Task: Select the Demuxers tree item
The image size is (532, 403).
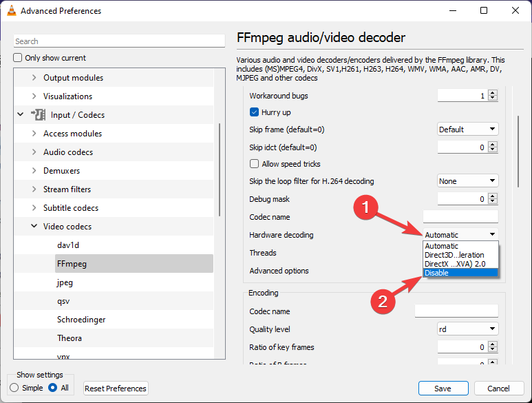Action: (62, 170)
